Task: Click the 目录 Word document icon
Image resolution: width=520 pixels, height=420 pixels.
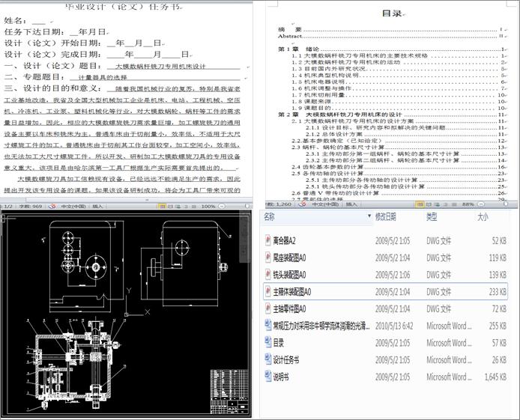Action: click(268, 342)
